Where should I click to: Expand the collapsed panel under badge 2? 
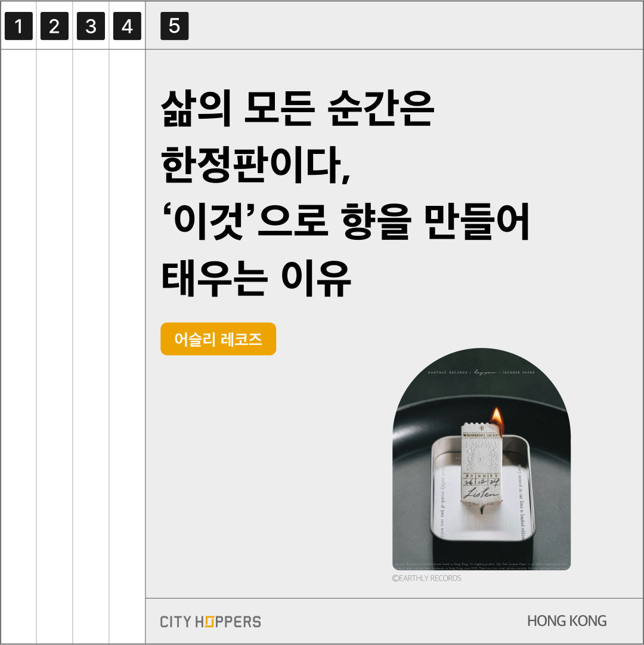(x=55, y=345)
